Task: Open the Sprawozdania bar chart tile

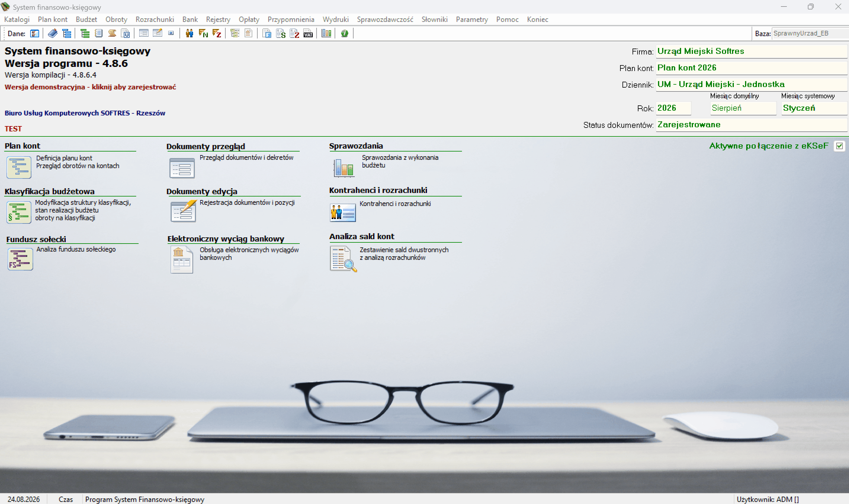Action: [x=344, y=168]
